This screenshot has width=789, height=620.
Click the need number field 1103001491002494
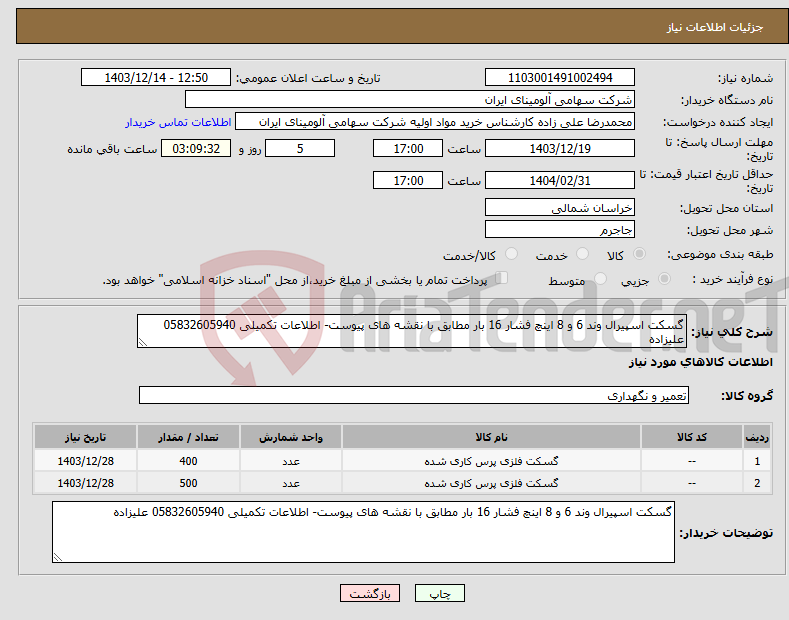560,78
